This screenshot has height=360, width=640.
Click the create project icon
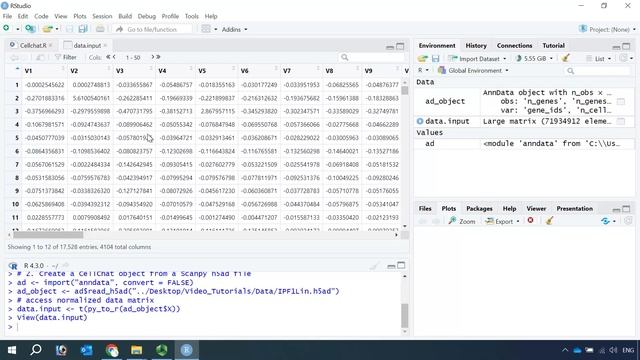click(x=30, y=29)
